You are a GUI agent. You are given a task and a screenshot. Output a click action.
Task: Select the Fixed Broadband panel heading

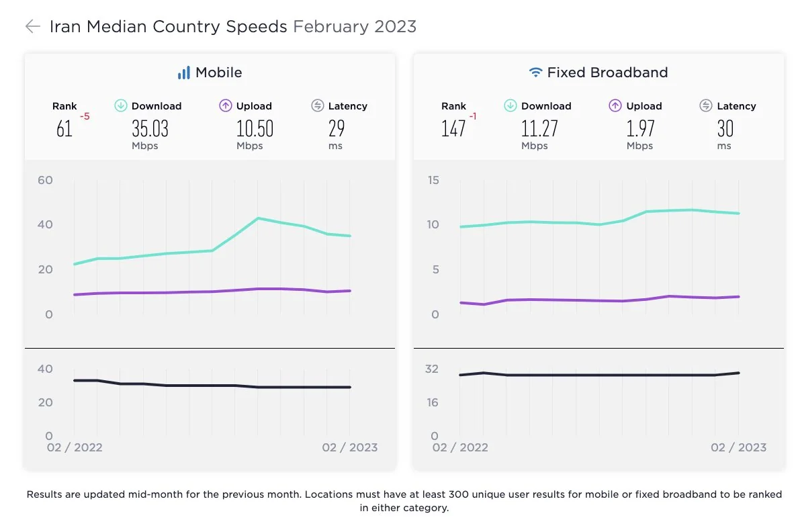pyautogui.click(x=607, y=73)
